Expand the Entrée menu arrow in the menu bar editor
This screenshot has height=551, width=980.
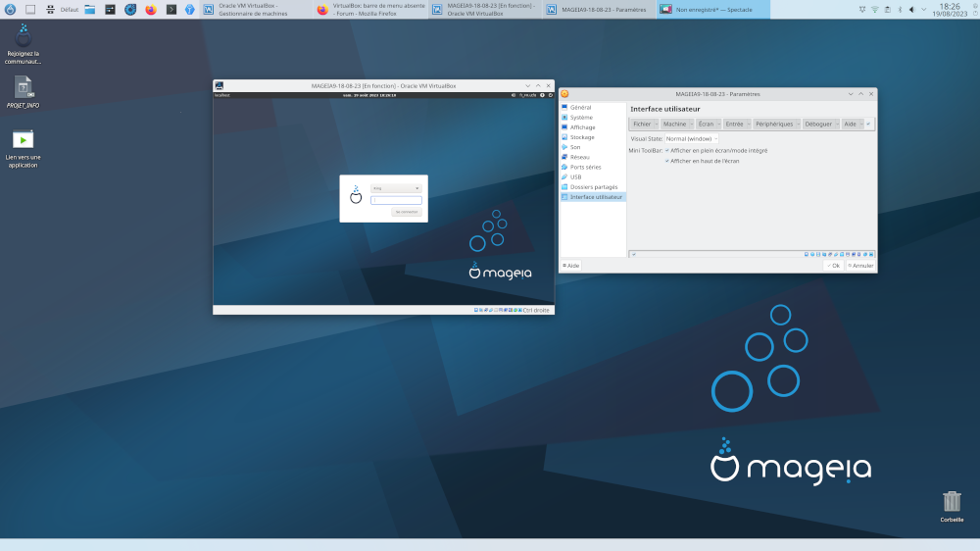[748, 124]
